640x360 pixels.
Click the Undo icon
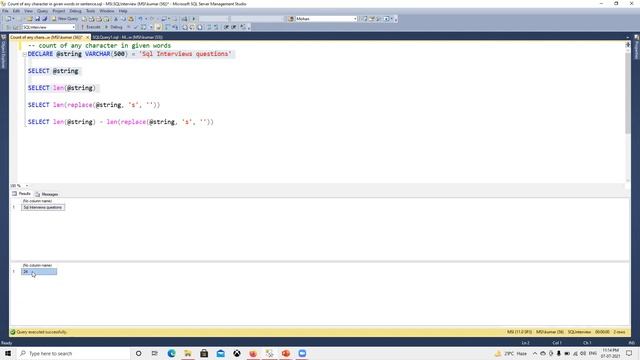(140, 19)
